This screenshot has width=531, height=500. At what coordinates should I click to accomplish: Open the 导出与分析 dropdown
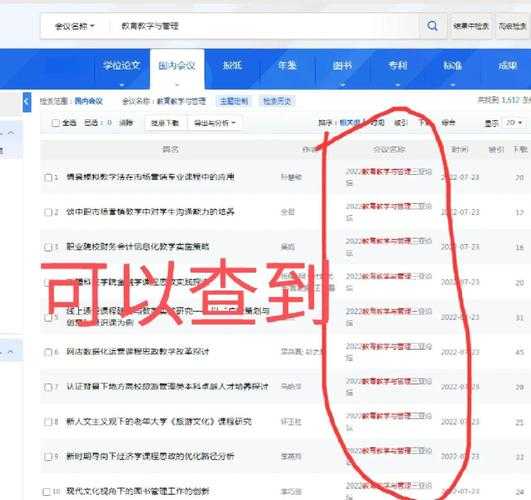point(215,123)
